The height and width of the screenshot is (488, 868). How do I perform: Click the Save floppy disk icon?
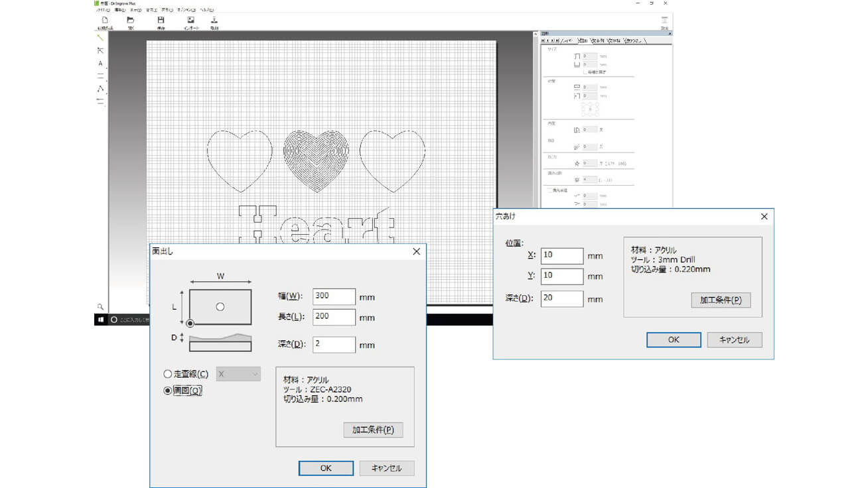[161, 21]
